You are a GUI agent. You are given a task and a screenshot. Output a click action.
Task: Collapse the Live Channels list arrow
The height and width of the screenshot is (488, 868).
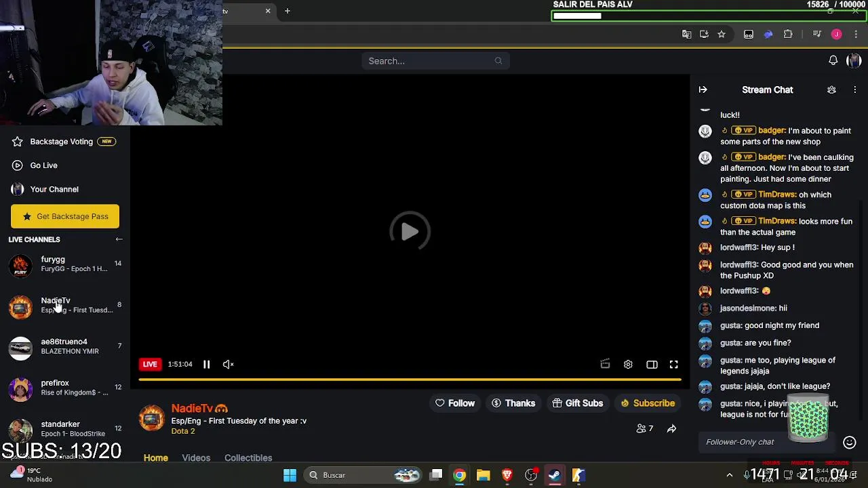[x=119, y=239]
